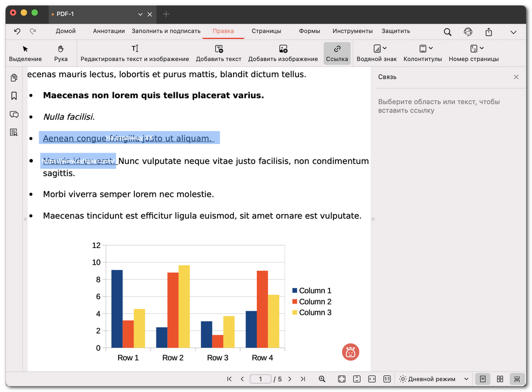Go to the next page
Viewport: 532px width, 392px height.
290,379
